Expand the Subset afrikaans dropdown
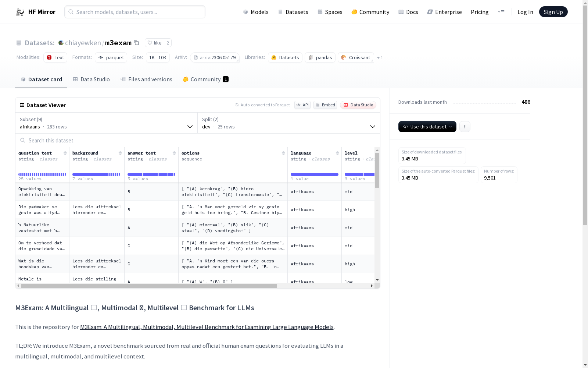The image size is (588, 368). pyautogui.click(x=106, y=123)
